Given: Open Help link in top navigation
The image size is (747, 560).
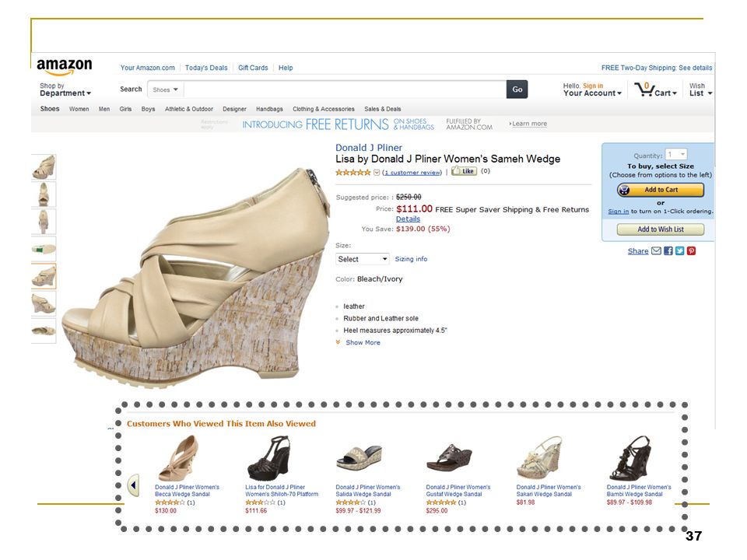Looking at the screenshot, I should [x=286, y=68].
